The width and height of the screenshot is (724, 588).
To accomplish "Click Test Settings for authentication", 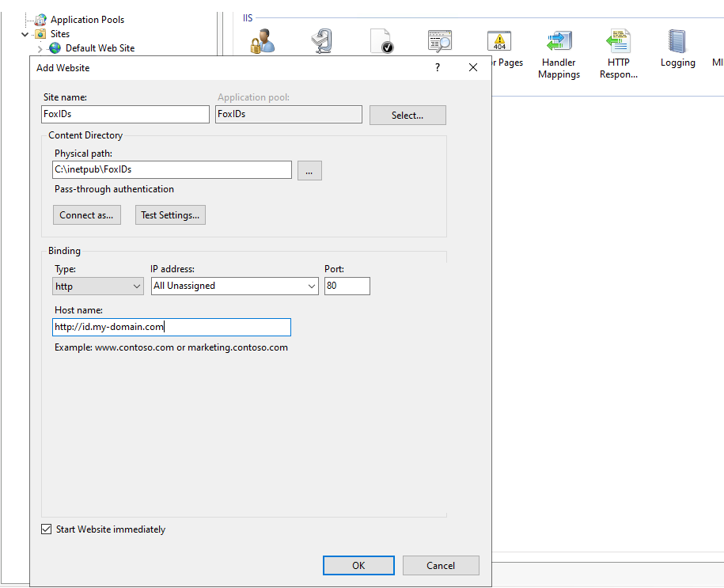I will (x=170, y=214).
